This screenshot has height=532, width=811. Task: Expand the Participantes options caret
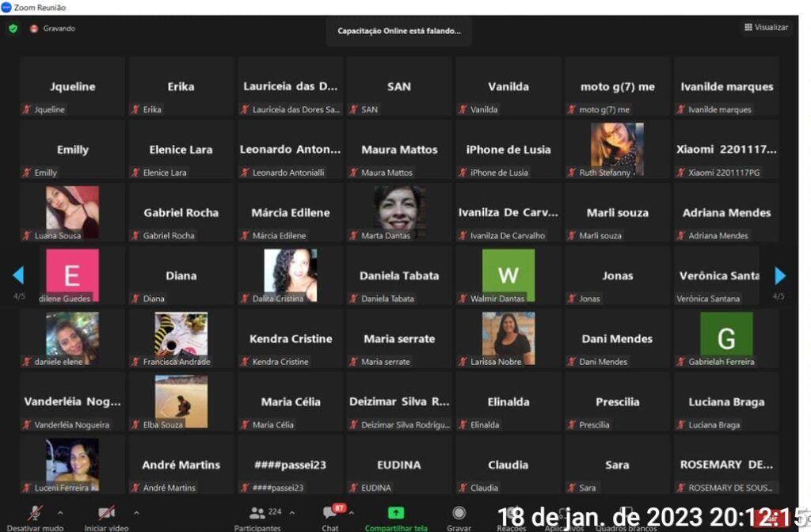(292, 513)
